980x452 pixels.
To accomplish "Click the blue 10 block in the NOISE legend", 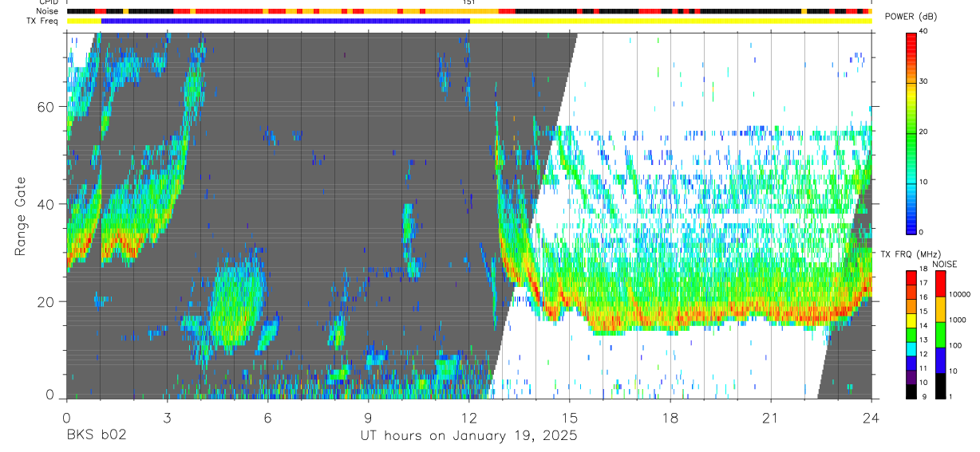I will [x=941, y=360].
